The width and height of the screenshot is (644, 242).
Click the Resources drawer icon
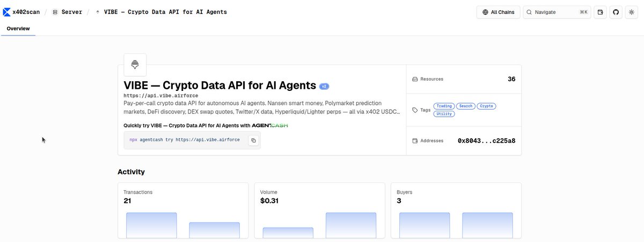point(415,79)
